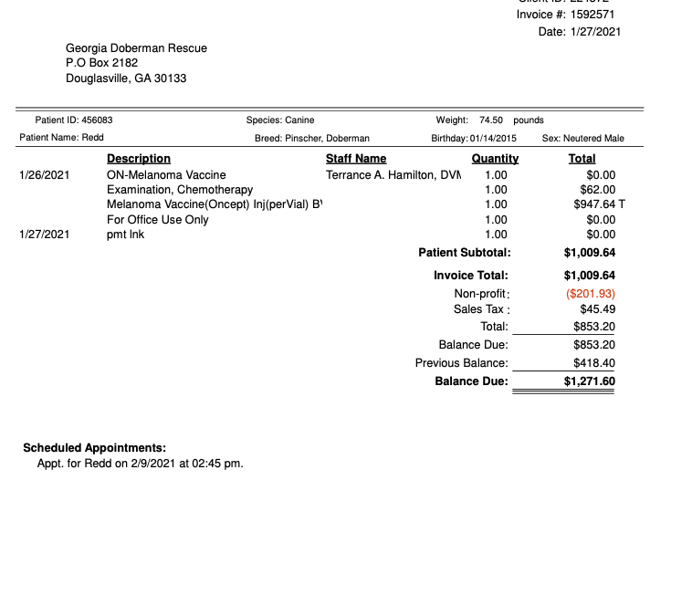Click the Sales Tax label
The width and height of the screenshot is (692, 616).
(481, 309)
